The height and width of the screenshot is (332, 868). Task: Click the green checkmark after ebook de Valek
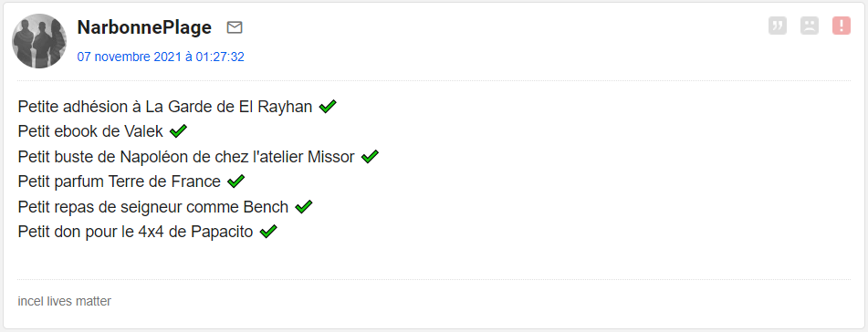tap(178, 131)
